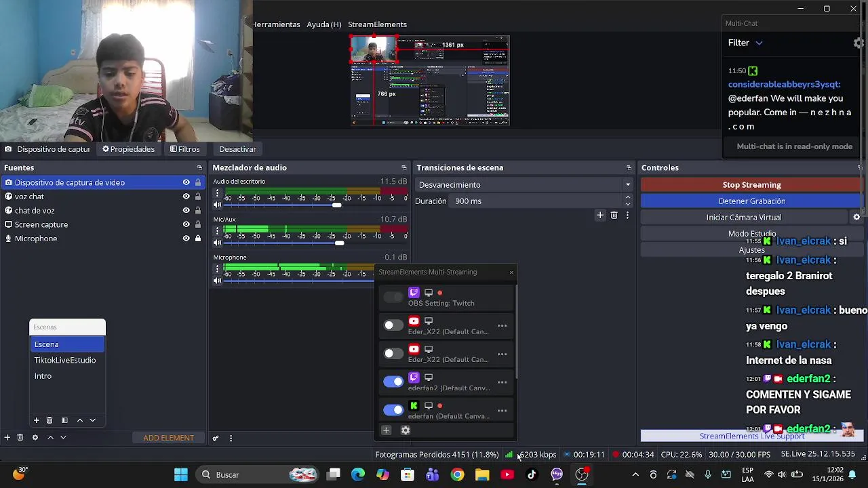868x488 pixels.
Task: Move source down in Fuentes toolbar
Action: click(x=63, y=438)
